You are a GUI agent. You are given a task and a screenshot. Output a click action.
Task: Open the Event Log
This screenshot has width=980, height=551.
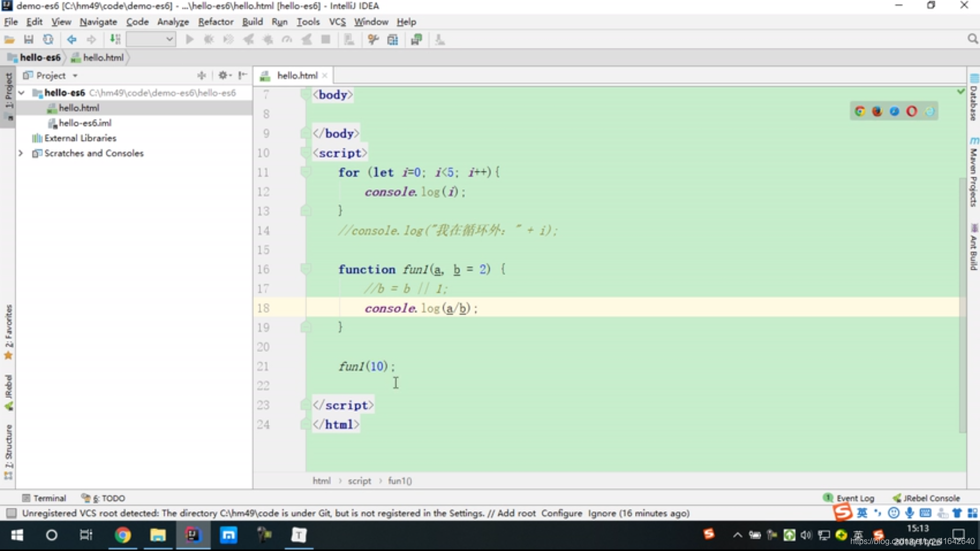849,498
